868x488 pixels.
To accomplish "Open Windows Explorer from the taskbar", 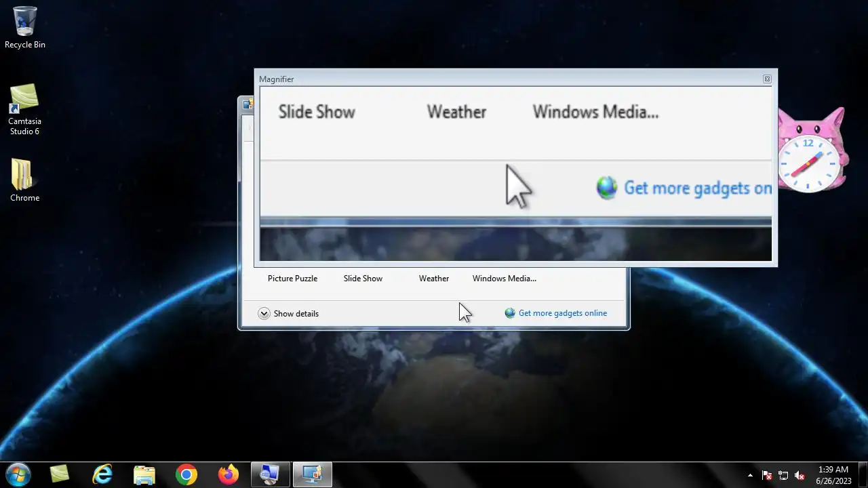I will [x=144, y=474].
